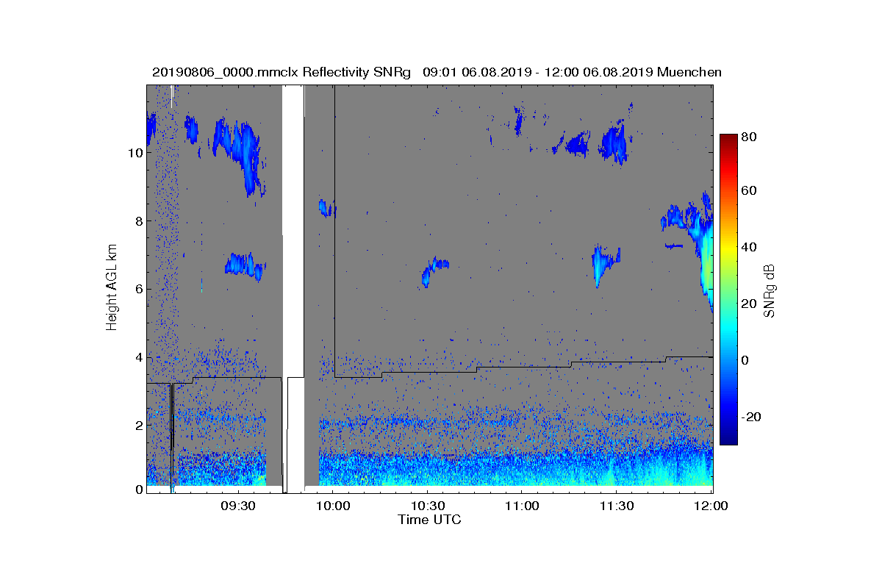
Task: Click the height tick label 6
Action: (x=138, y=290)
